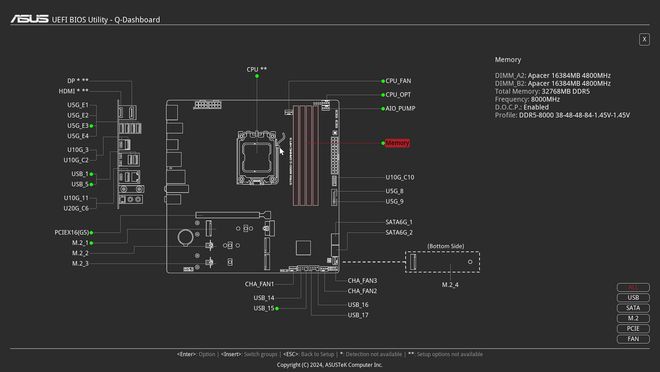This screenshot has width=660, height=372.
Task: Open the CPU_FAN header details
Action: pos(398,81)
